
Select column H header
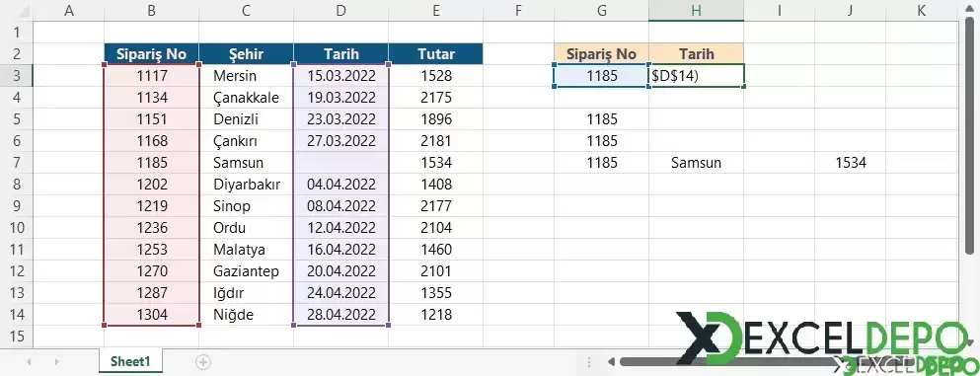pos(696,10)
